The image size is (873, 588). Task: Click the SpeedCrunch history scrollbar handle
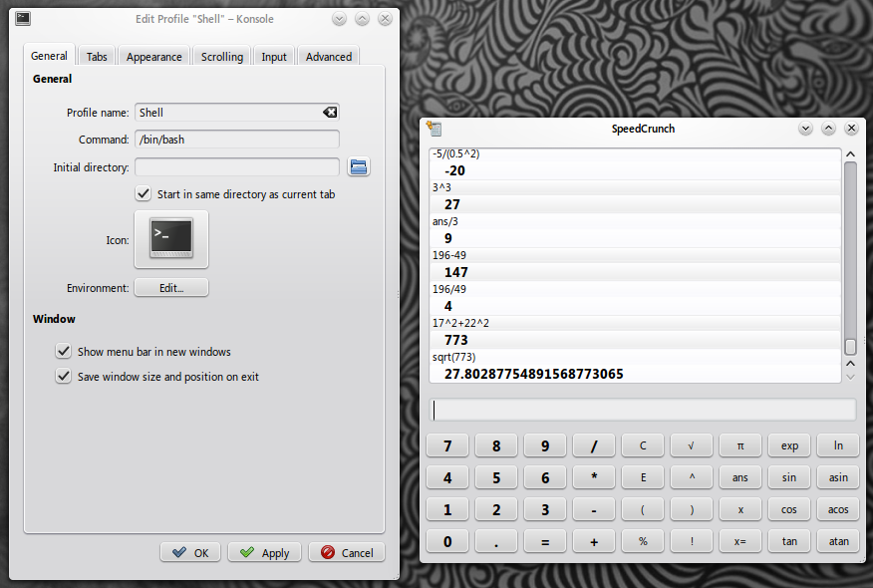850,347
